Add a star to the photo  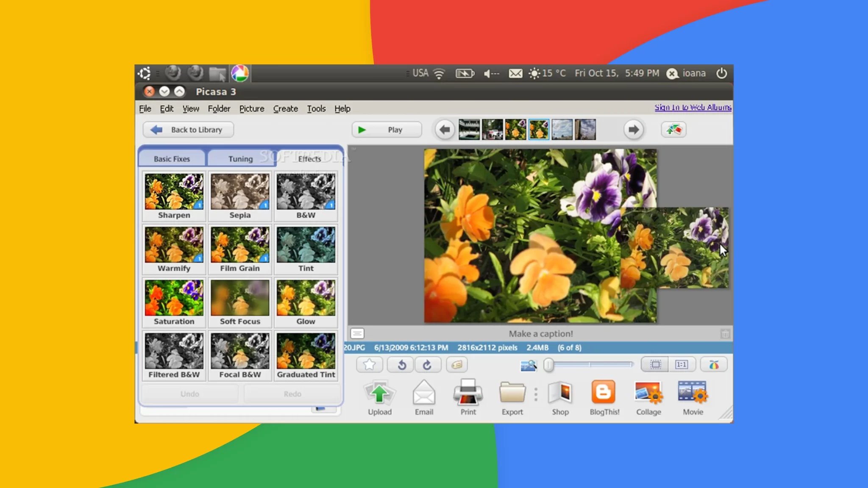tap(370, 364)
